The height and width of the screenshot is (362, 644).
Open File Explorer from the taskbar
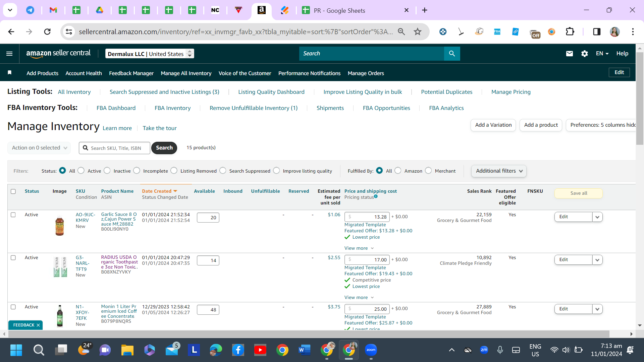point(127,350)
